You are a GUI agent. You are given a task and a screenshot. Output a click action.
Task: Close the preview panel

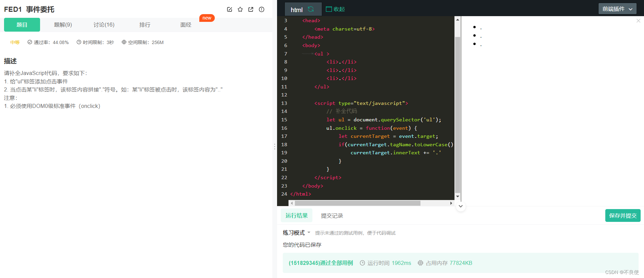[638, 21]
